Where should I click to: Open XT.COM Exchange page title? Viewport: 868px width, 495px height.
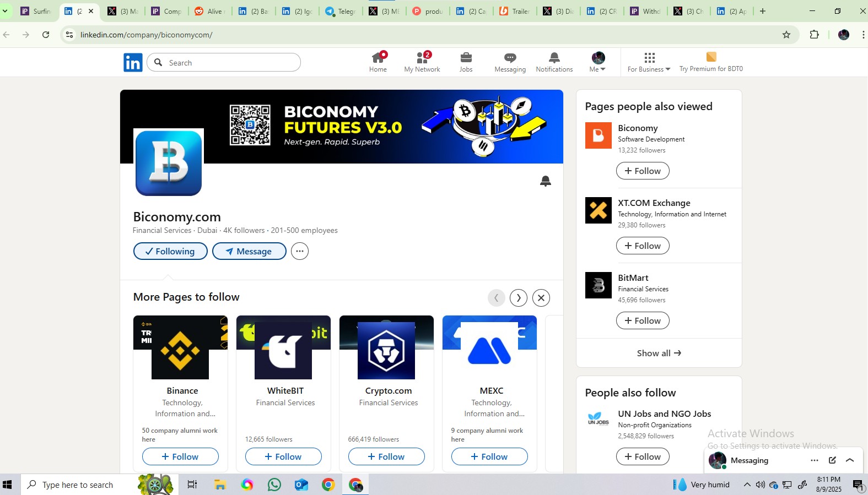(x=654, y=203)
